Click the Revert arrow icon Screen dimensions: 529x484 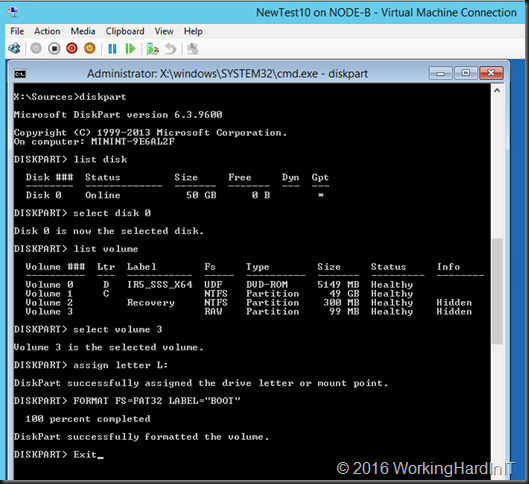[171, 49]
